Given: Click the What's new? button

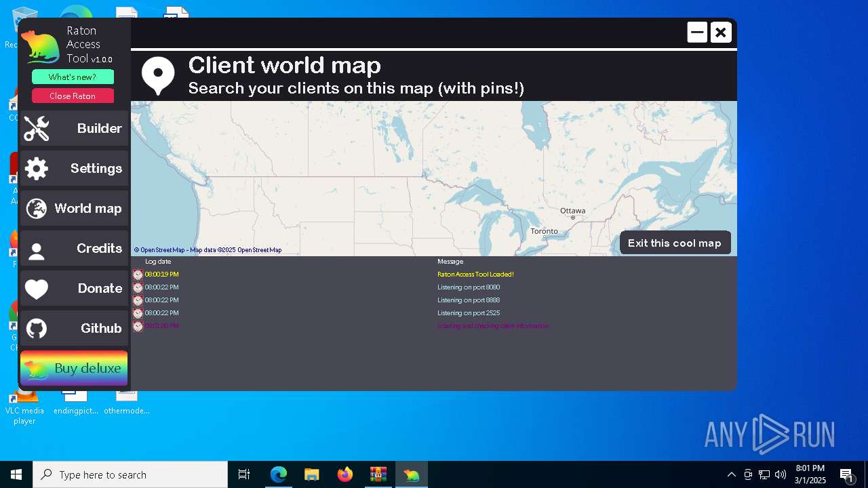Looking at the screenshot, I should (73, 77).
